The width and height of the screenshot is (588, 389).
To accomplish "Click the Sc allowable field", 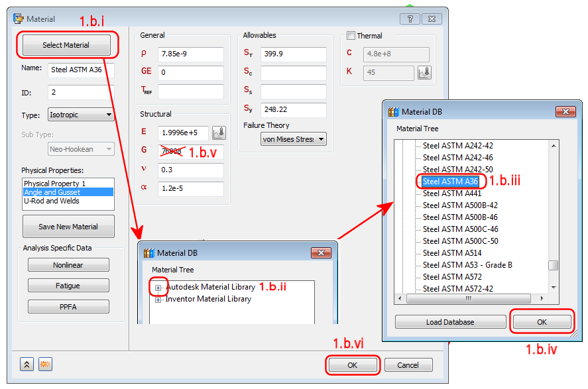I will pos(294,73).
